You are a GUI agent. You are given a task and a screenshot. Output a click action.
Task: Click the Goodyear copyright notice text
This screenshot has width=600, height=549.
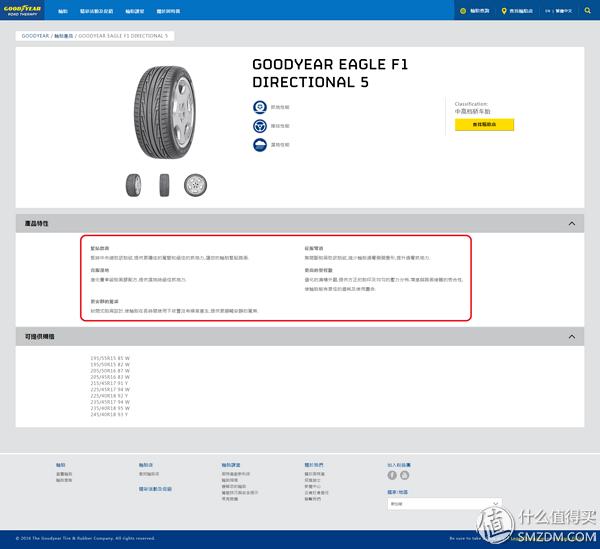(x=85, y=538)
